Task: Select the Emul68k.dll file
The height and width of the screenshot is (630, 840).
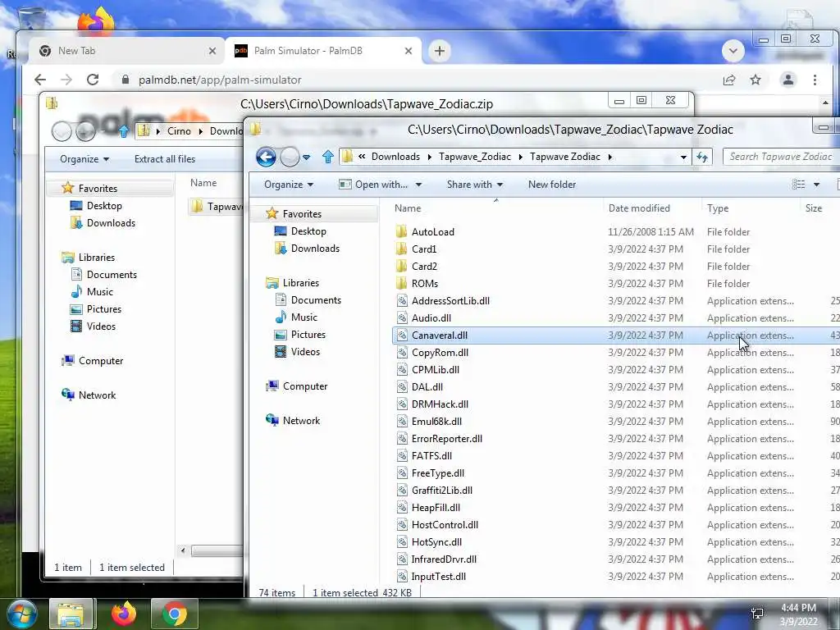Action: tap(436, 422)
